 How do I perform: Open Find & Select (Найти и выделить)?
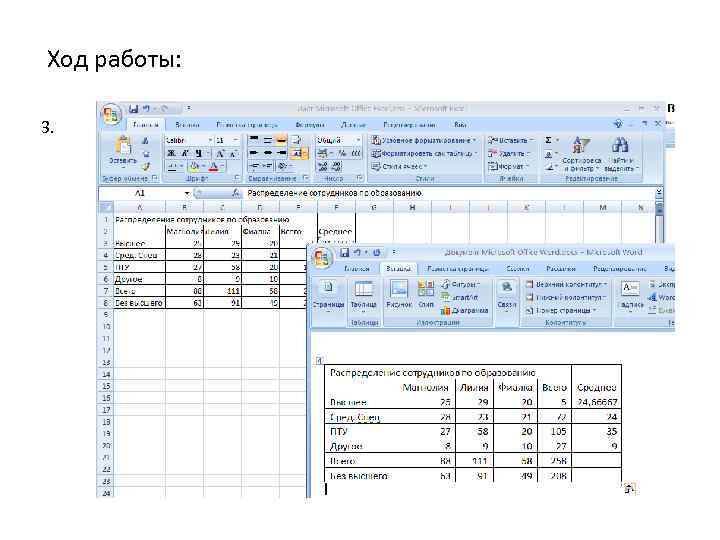coord(621,154)
